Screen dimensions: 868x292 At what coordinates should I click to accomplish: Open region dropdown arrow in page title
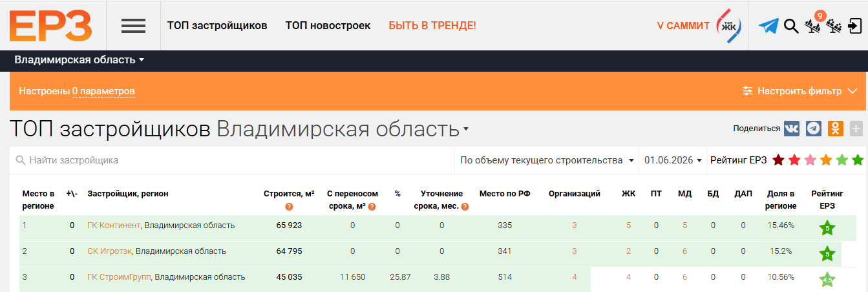[466, 129]
